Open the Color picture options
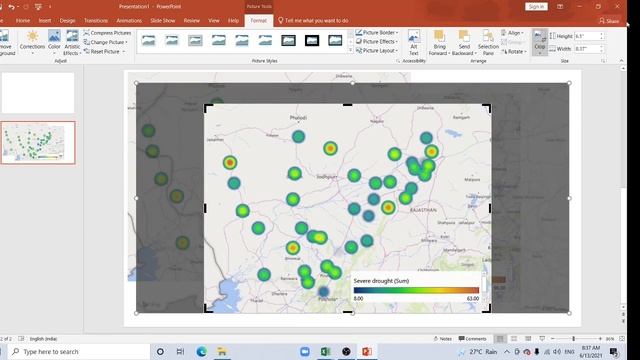 point(54,42)
